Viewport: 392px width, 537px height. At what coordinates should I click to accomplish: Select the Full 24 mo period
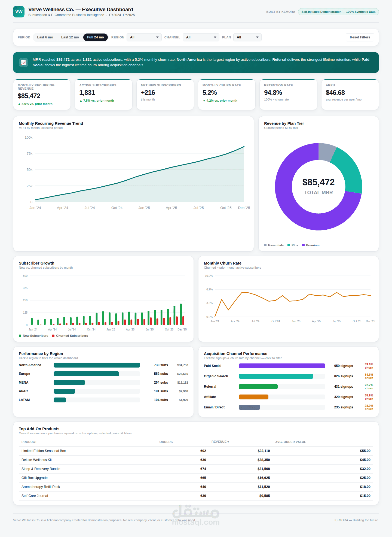pos(96,37)
